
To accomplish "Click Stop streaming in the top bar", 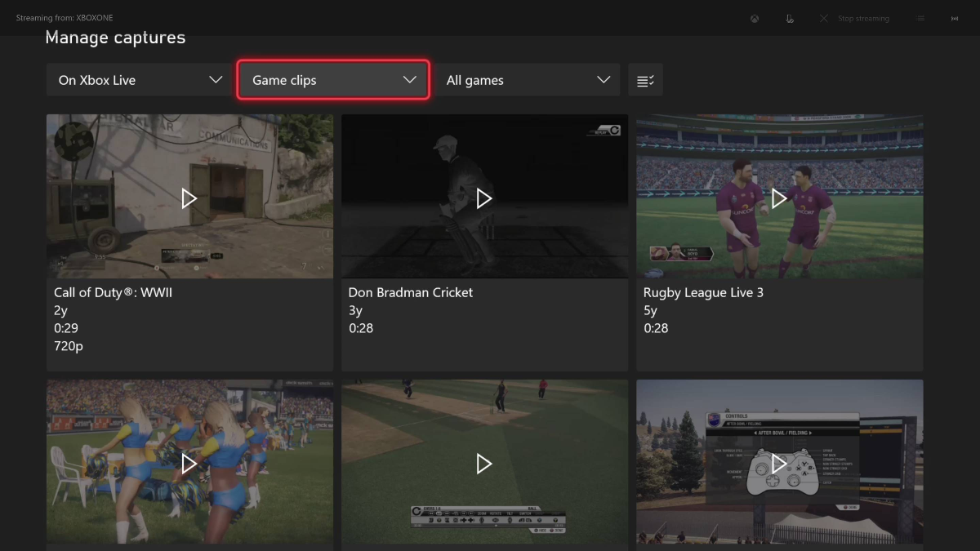I will coord(862,17).
